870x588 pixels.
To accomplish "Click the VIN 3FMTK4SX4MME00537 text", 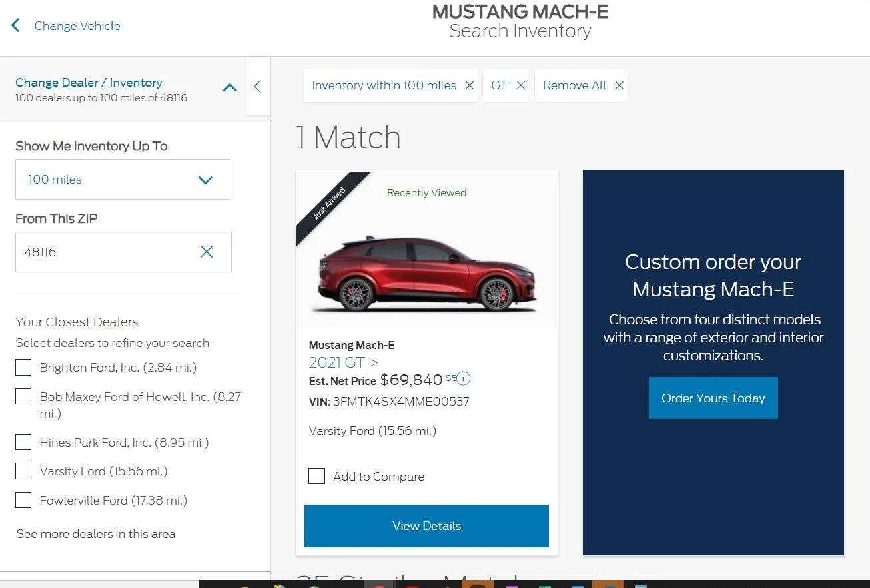I will pos(389,402).
